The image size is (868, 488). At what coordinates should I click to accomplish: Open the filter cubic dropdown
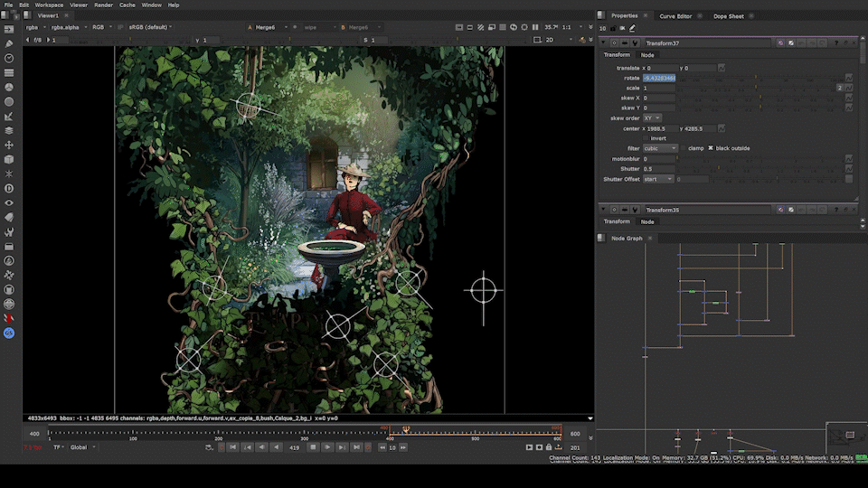[x=659, y=148]
